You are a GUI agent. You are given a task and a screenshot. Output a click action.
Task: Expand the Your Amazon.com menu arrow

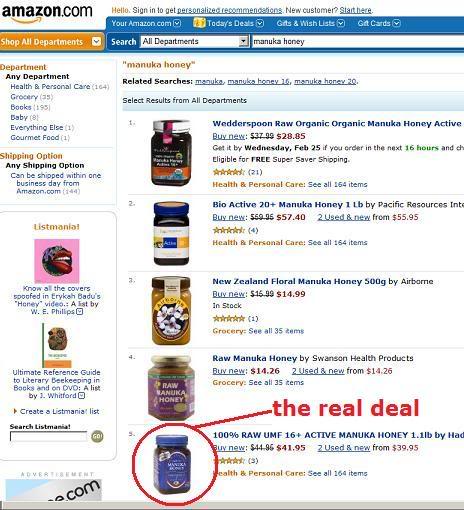[177, 23]
